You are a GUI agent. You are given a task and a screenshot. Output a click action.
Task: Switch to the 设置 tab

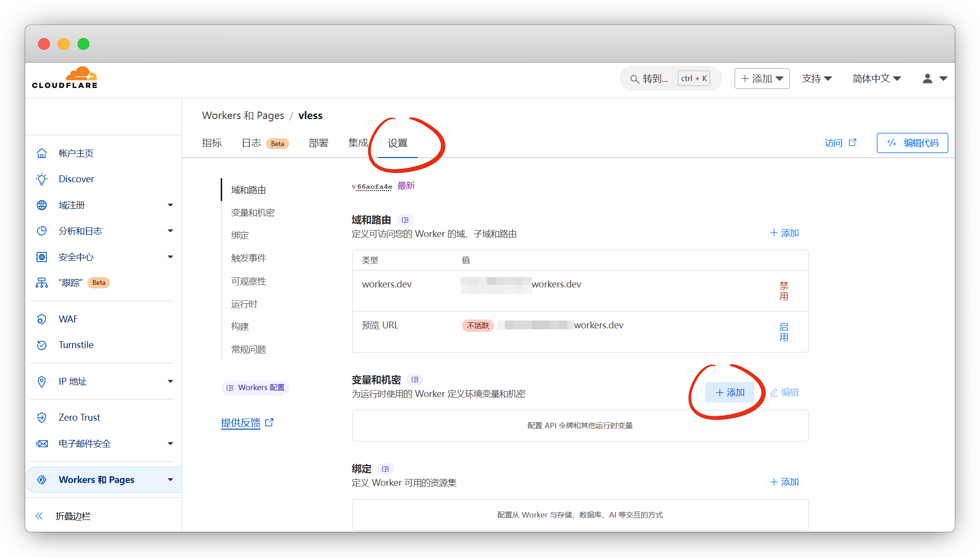[397, 143]
